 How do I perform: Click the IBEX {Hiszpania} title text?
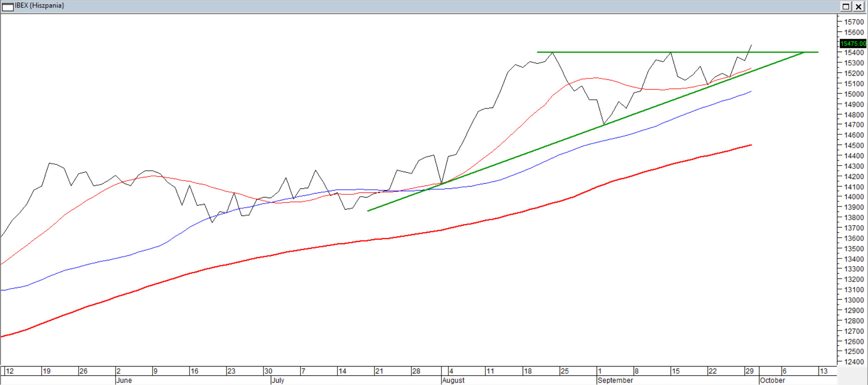[40, 6]
